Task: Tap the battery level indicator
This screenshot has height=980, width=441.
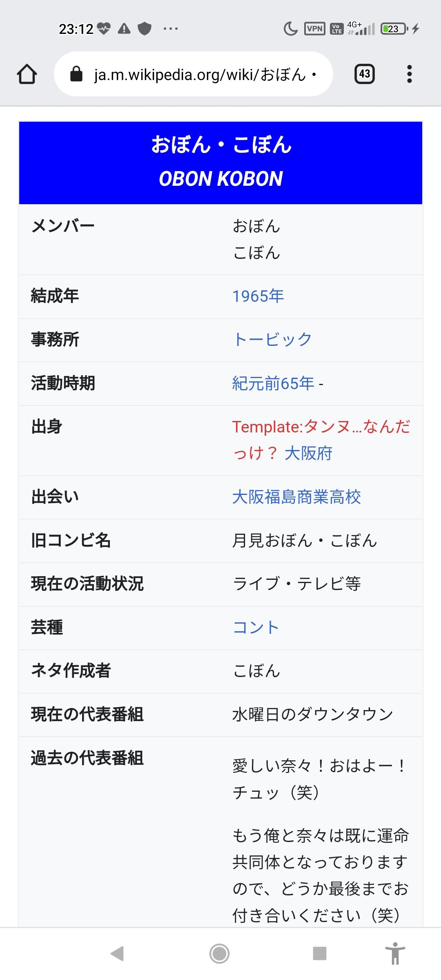Action: pos(394,29)
